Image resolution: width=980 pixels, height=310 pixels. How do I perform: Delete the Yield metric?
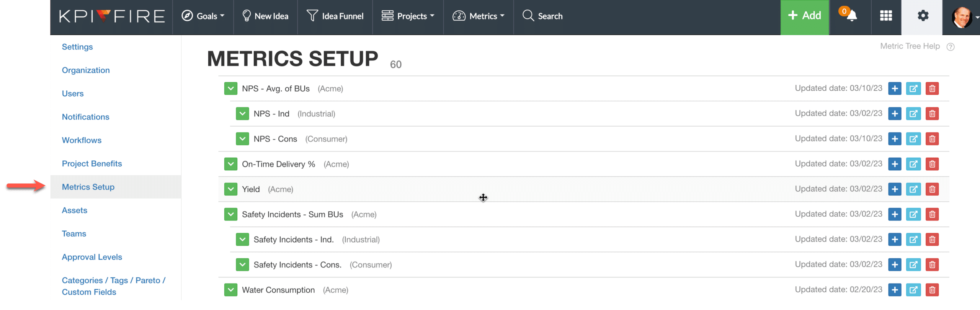pyautogui.click(x=932, y=189)
